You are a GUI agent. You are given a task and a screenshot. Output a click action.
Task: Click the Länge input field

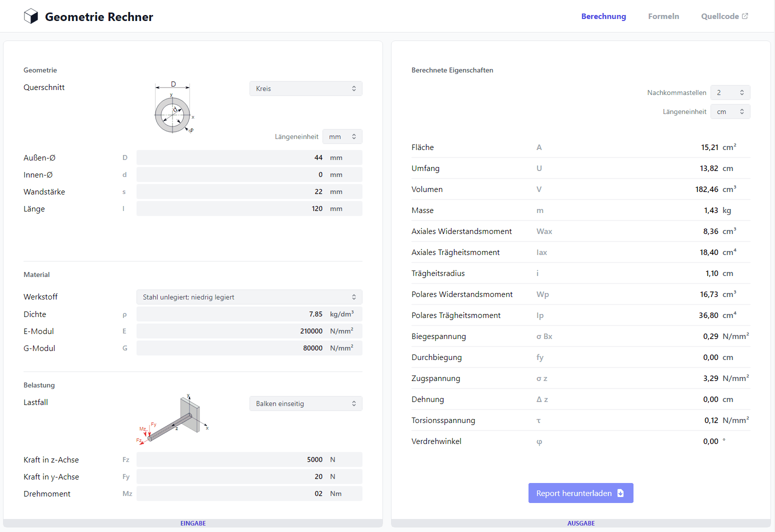click(249, 208)
